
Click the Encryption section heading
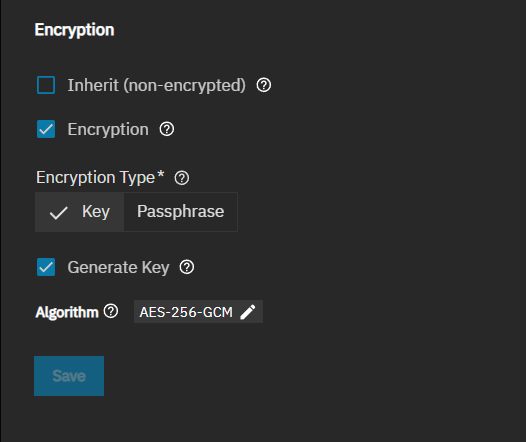(x=74, y=30)
